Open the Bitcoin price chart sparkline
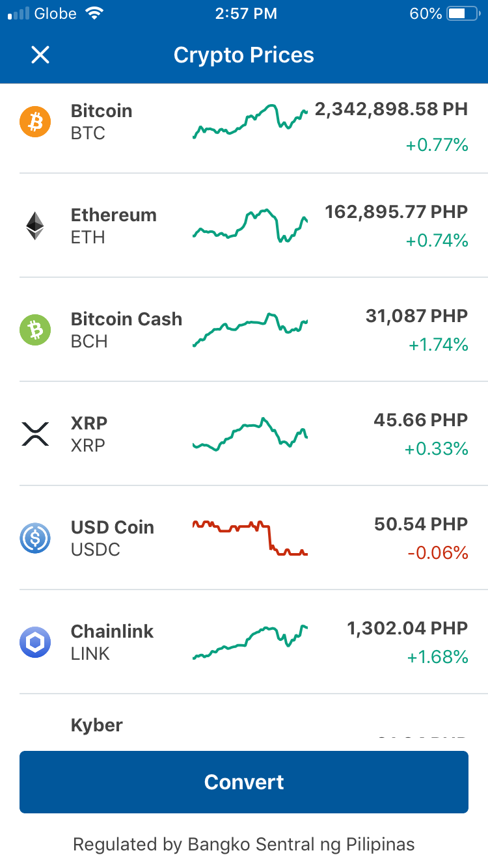 [251, 122]
